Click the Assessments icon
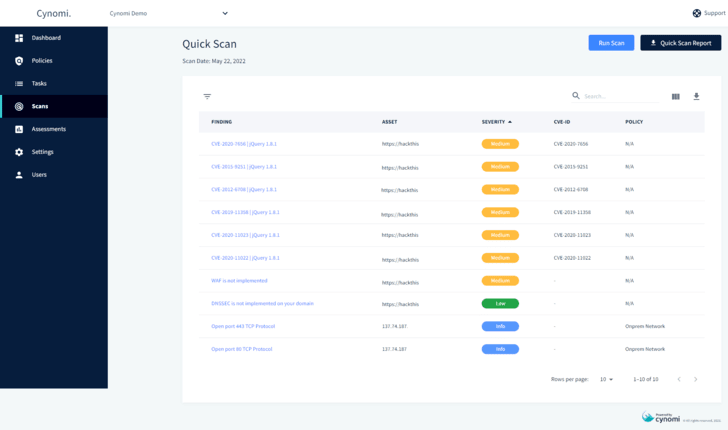 tap(19, 129)
